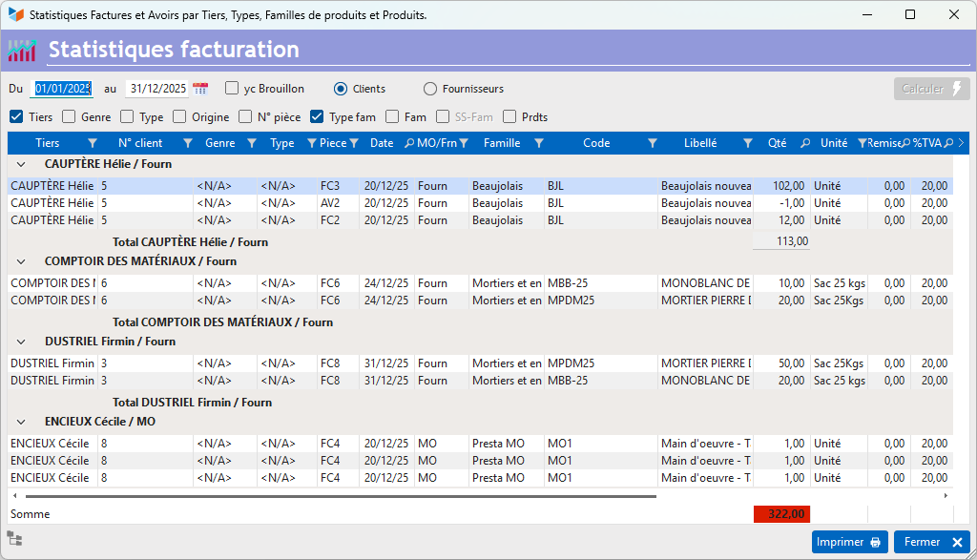This screenshot has width=977, height=560.
Task: Click the filter icon on Famille column
Action: (539, 143)
